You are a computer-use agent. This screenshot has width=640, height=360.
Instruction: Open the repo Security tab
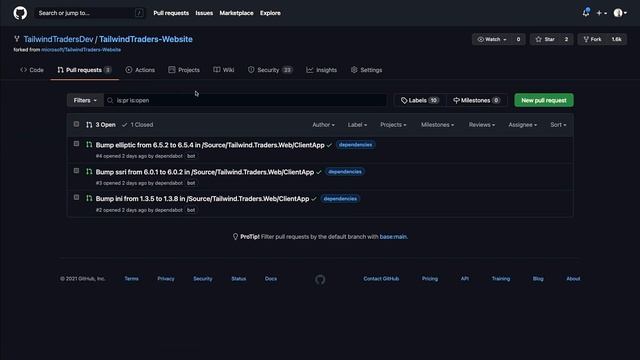(270, 70)
